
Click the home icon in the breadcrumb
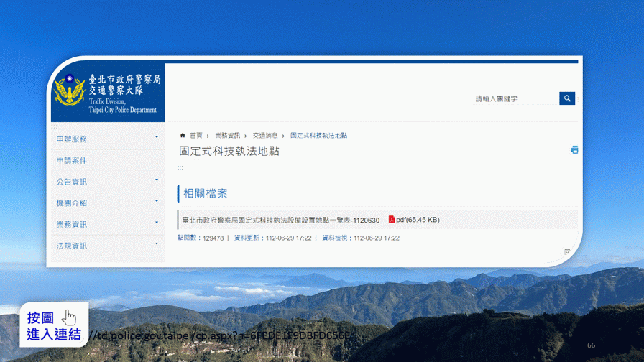183,135
